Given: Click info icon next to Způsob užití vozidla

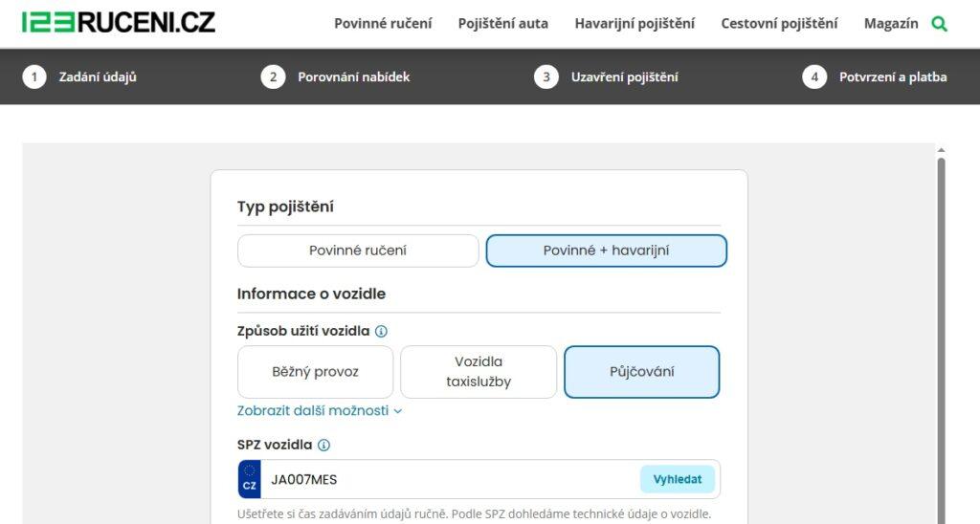Looking at the screenshot, I should pyautogui.click(x=381, y=332).
